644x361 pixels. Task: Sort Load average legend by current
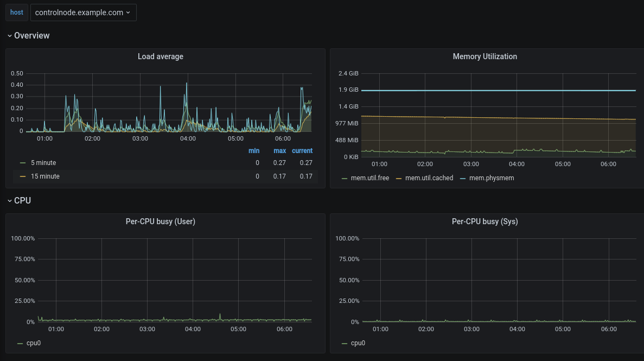pyautogui.click(x=302, y=151)
